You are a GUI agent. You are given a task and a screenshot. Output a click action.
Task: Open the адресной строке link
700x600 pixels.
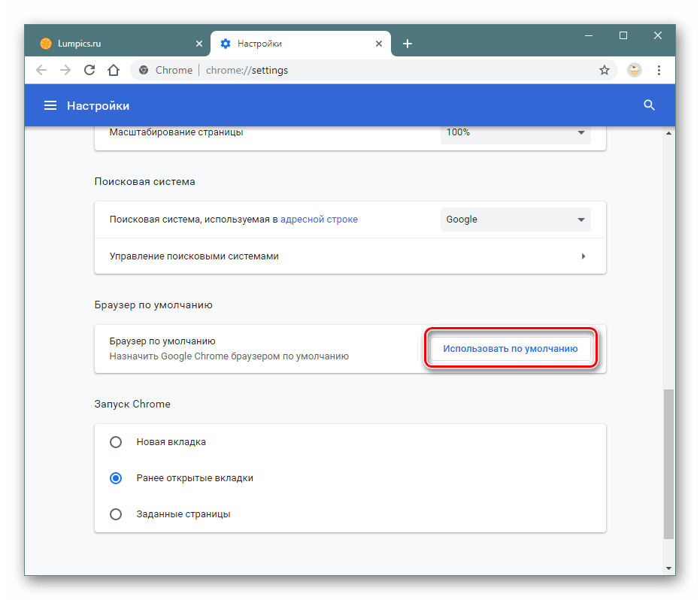(x=319, y=220)
